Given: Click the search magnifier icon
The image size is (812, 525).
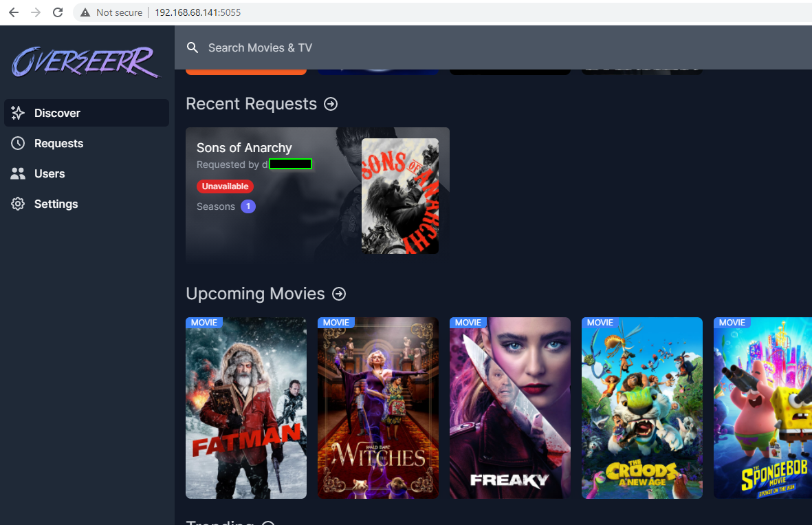Looking at the screenshot, I should pos(193,47).
